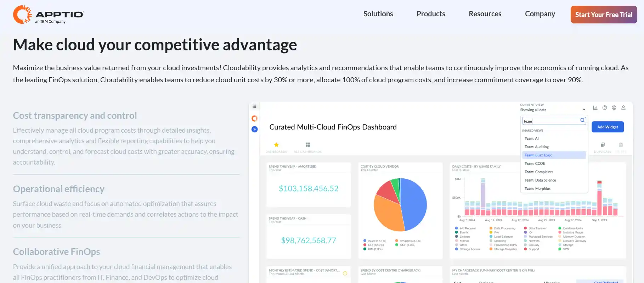Click the 'IBM (1.3%)' legend entry
The width and height of the screenshot is (644, 283).
[373, 249]
